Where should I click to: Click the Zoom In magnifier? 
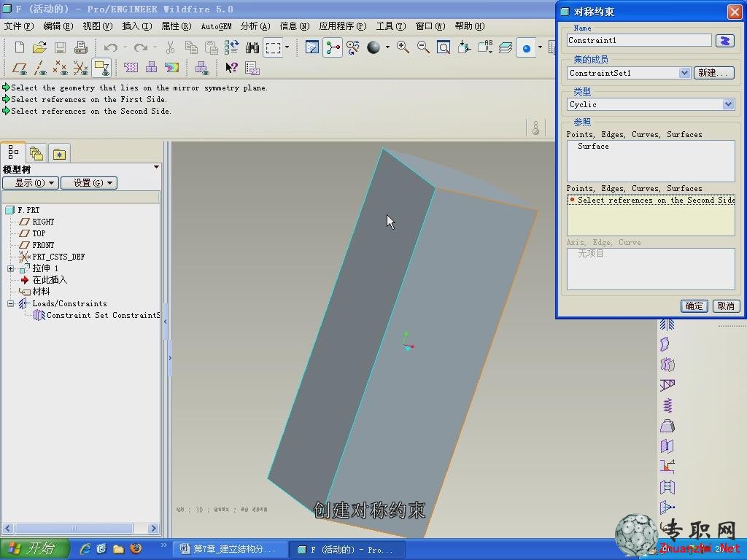[x=403, y=47]
